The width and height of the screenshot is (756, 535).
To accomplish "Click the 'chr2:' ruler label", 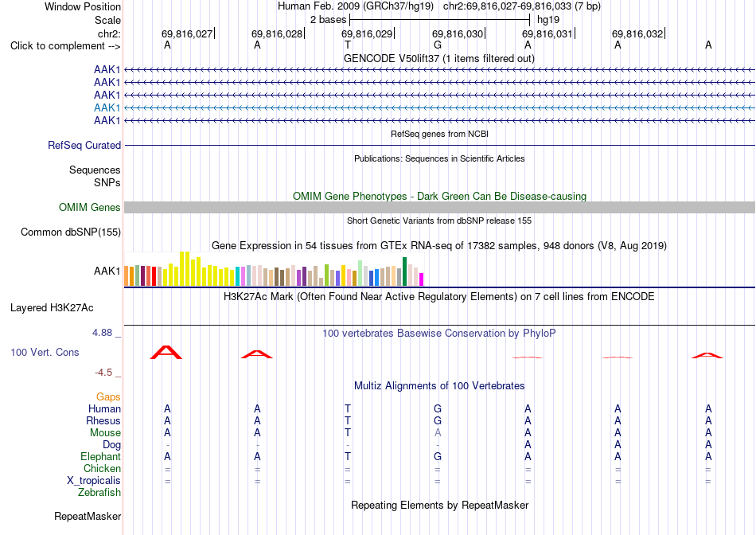I will click(x=110, y=33).
